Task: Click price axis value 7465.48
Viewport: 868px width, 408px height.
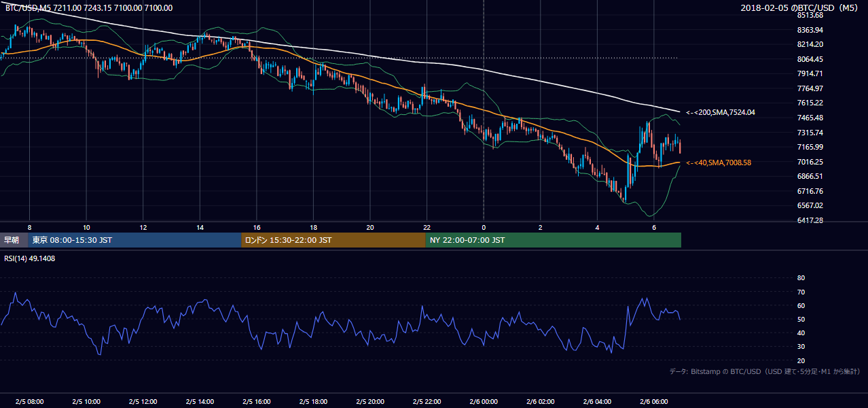Action: 810,118
